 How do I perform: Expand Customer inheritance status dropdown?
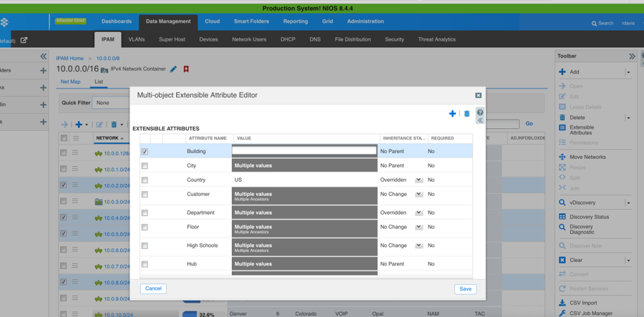[x=419, y=195]
